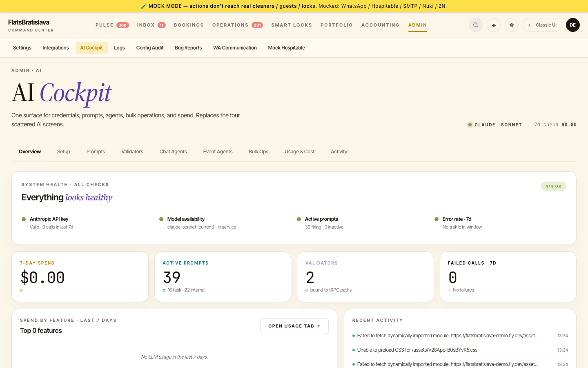Open the Settings sub-tab
This screenshot has width=588, height=368.
(22, 48)
